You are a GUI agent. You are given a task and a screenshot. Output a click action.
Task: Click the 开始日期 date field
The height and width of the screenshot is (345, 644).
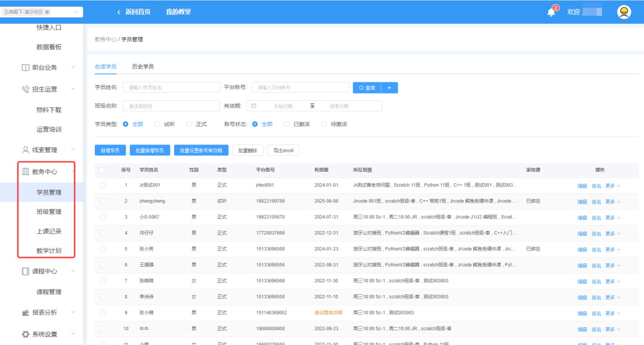pos(283,106)
